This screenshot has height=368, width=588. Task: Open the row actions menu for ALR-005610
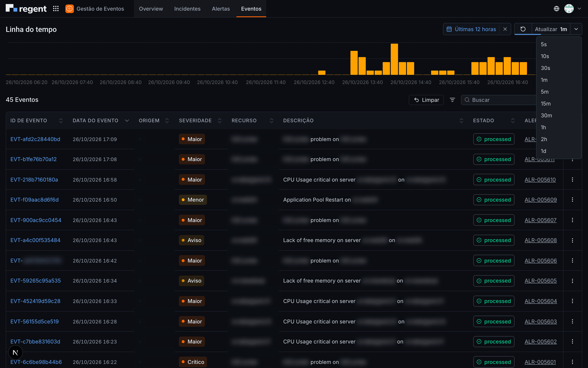click(572, 180)
